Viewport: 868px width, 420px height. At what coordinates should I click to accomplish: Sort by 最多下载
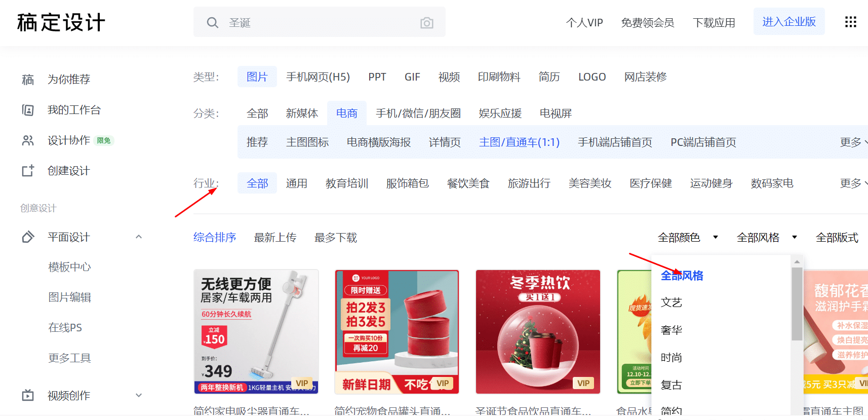(336, 238)
